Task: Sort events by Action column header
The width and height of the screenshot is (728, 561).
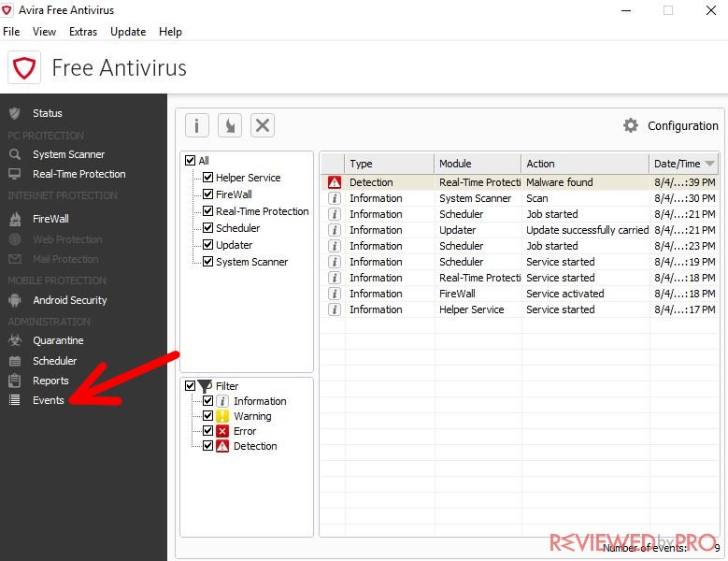Action: 584,164
